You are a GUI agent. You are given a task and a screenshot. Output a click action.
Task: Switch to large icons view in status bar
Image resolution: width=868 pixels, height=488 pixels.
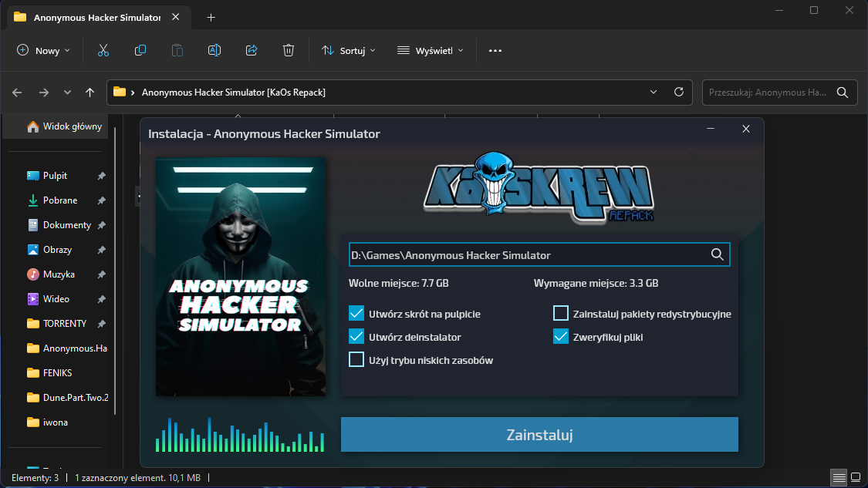[x=856, y=477]
